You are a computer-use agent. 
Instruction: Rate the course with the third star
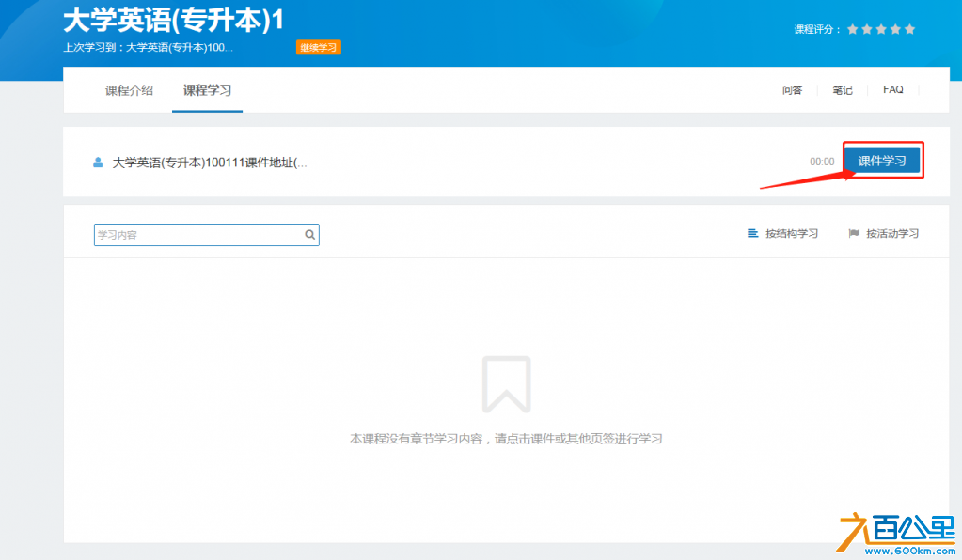(x=881, y=29)
